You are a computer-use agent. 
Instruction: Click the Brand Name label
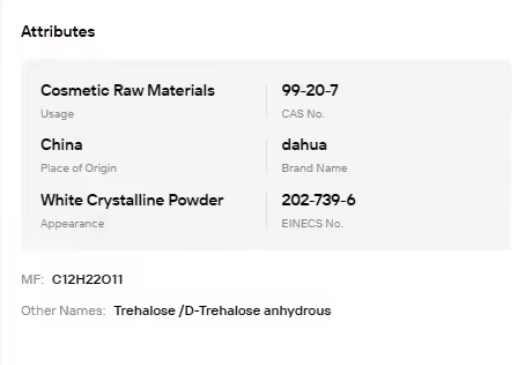pyautogui.click(x=314, y=168)
